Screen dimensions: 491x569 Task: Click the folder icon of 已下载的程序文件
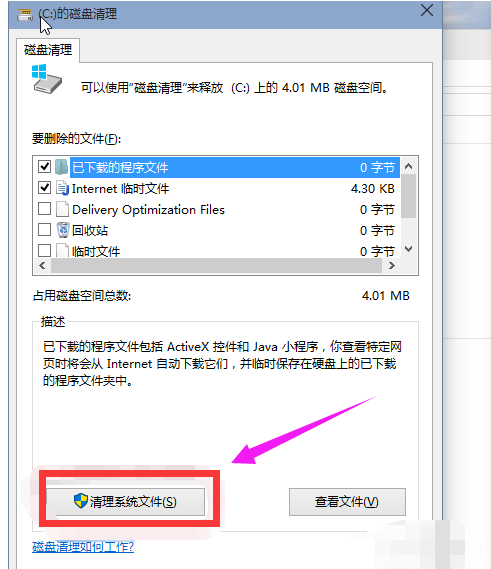62,167
